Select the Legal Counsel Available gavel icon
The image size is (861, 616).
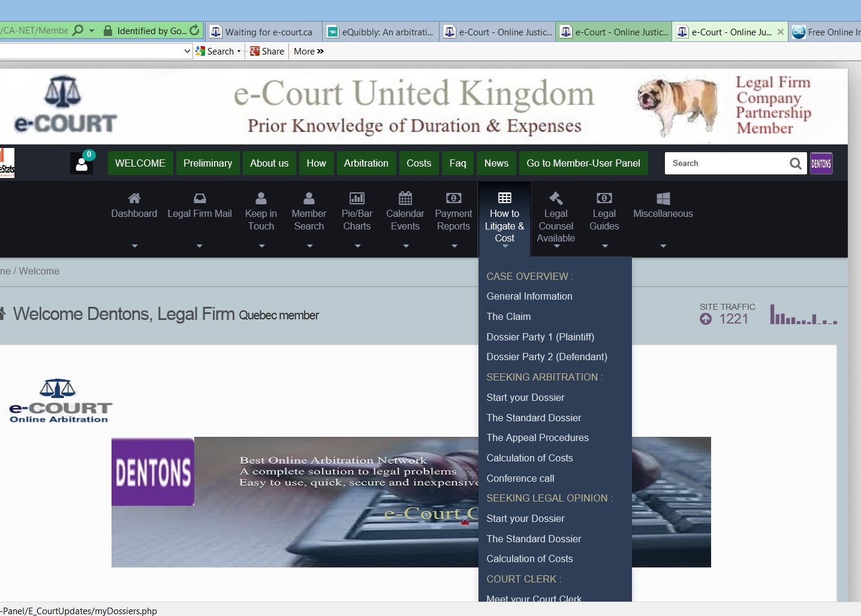pyautogui.click(x=556, y=198)
